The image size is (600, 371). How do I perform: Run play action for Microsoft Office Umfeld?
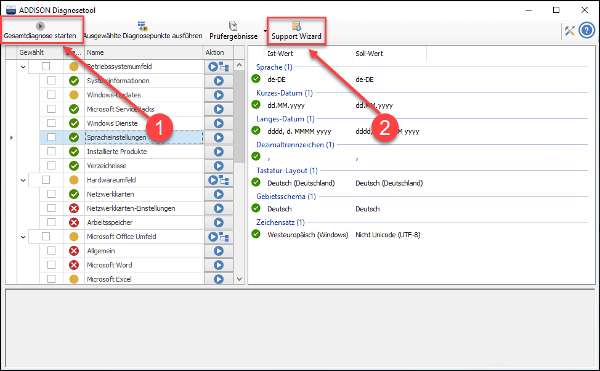tap(213, 236)
